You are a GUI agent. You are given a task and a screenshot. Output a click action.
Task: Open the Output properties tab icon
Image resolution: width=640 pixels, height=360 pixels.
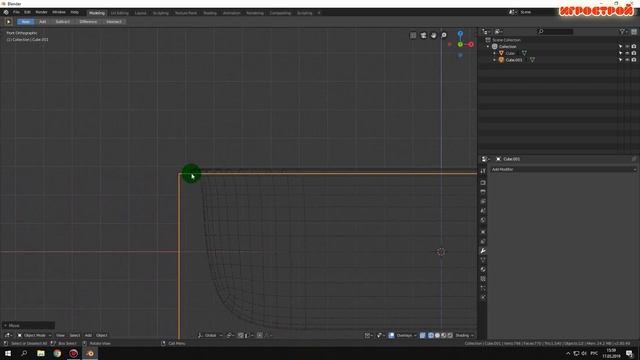(x=483, y=192)
